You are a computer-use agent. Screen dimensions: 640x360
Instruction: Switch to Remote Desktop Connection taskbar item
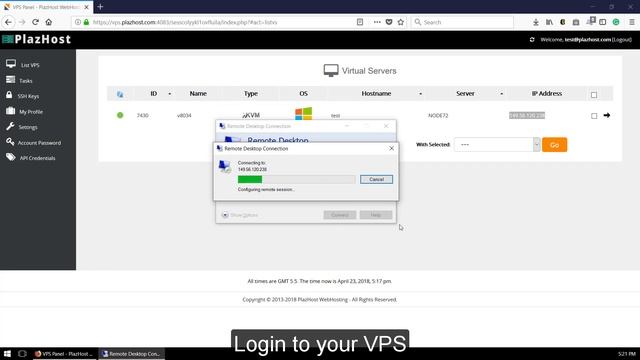point(131,354)
